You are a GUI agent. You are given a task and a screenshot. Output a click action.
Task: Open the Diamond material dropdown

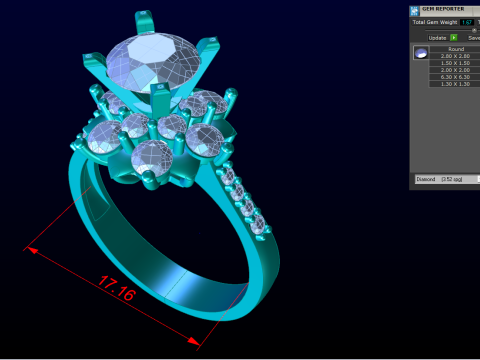(x=447, y=179)
